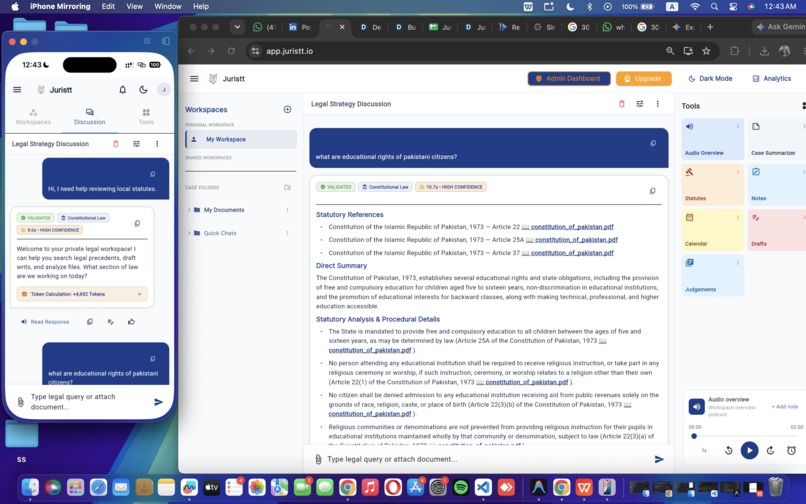
Task: Open three-dot menu in phone discussion header
Action: coord(157,144)
